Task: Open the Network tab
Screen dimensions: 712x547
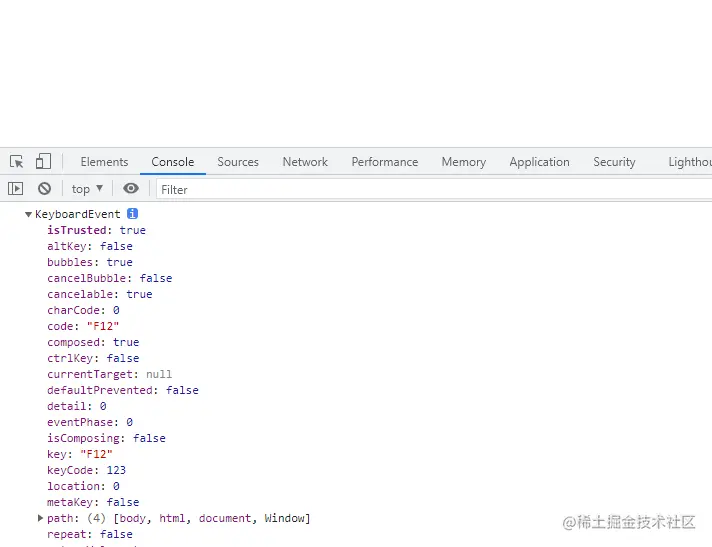Action: point(305,162)
